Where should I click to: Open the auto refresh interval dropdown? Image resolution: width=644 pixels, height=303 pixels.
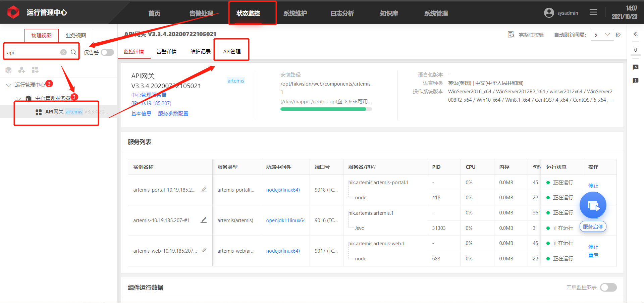602,35
